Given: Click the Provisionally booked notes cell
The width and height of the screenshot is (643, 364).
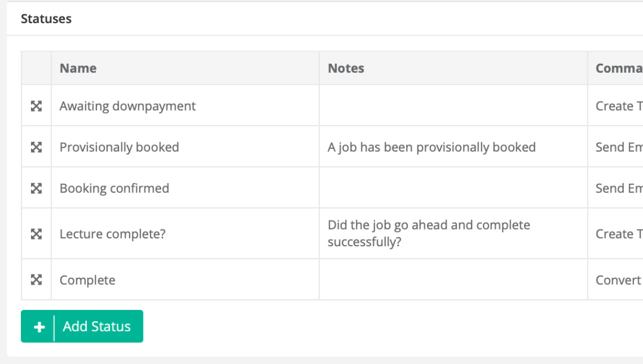Looking at the screenshot, I should (x=431, y=147).
